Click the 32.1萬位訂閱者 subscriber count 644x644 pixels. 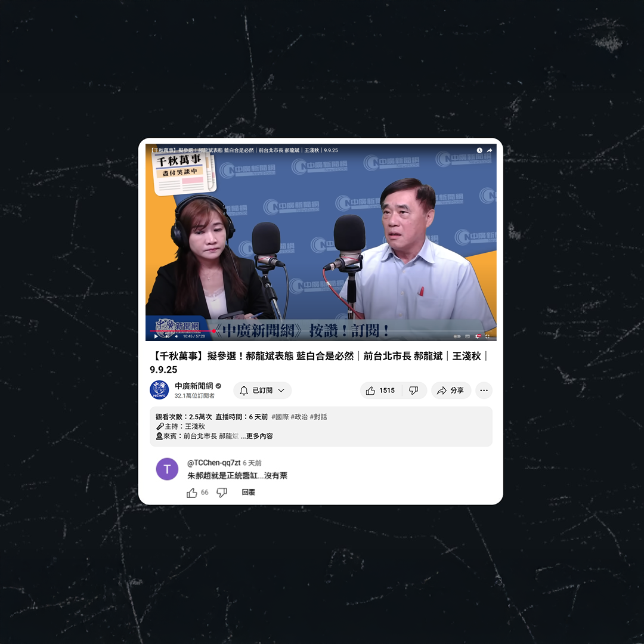click(x=194, y=395)
